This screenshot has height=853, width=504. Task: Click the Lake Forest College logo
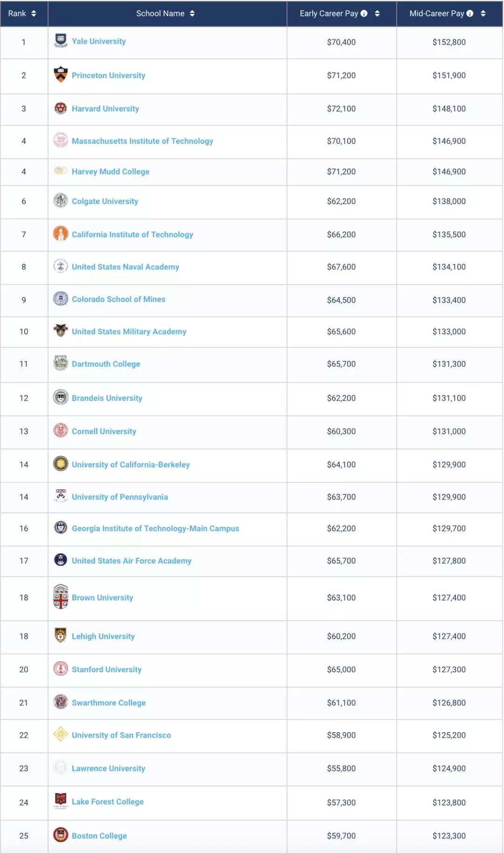[x=61, y=800]
